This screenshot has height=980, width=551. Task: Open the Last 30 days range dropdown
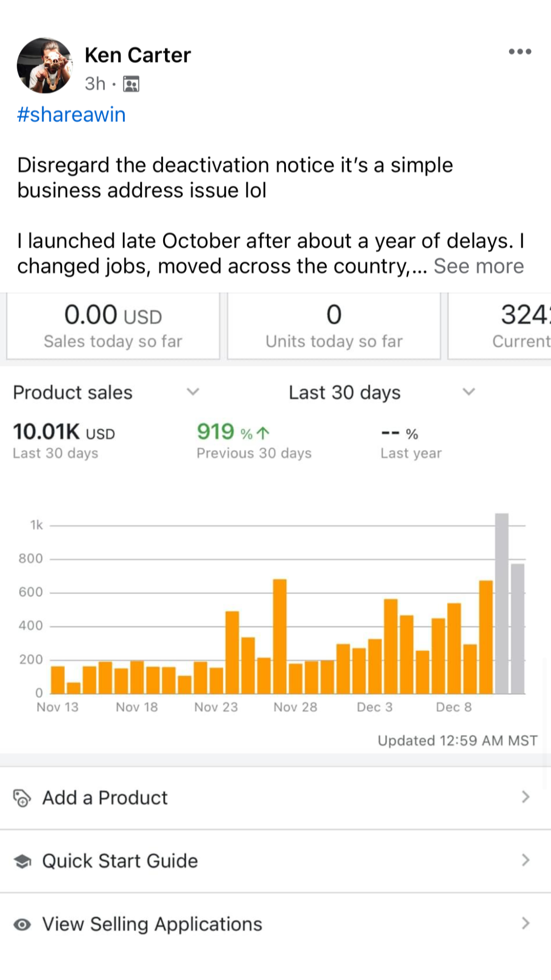pos(469,392)
